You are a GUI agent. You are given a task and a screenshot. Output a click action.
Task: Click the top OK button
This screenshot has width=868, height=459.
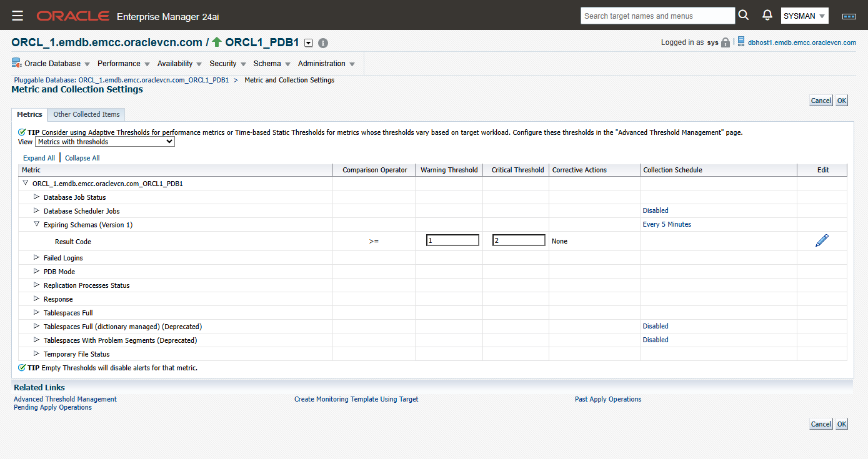click(x=842, y=101)
